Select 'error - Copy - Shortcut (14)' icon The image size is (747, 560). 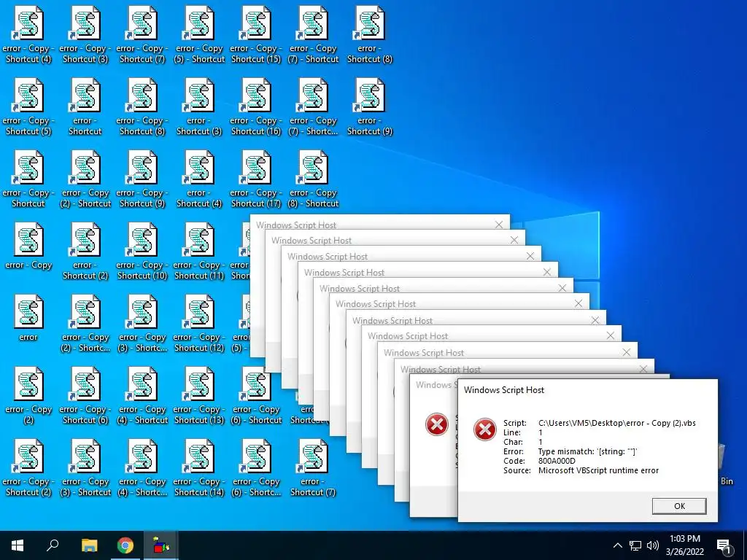coord(199,469)
